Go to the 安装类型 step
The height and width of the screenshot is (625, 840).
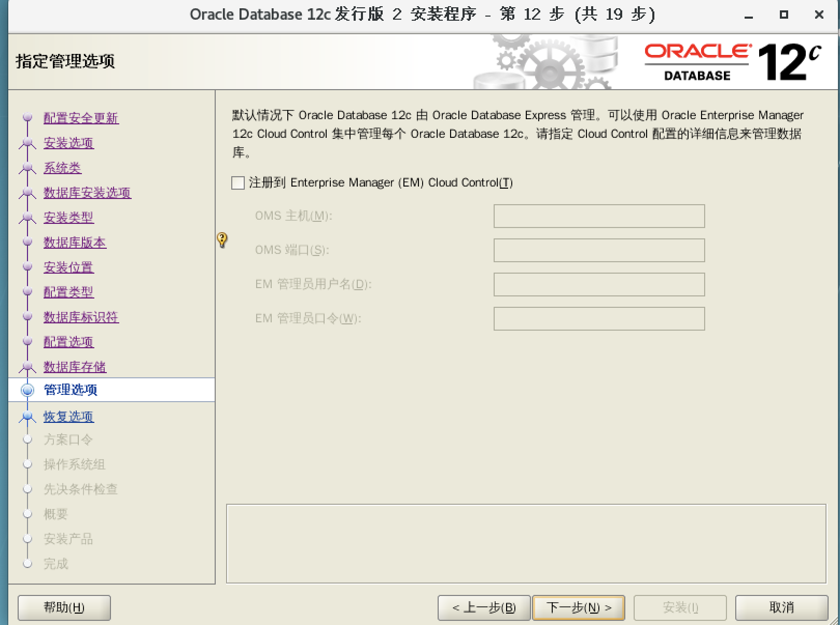pyautogui.click(x=68, y=218)
